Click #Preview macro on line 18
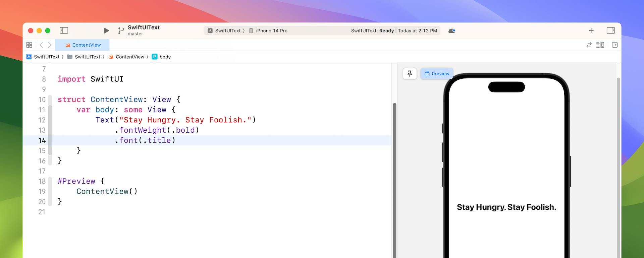 (x=76, y=181)
